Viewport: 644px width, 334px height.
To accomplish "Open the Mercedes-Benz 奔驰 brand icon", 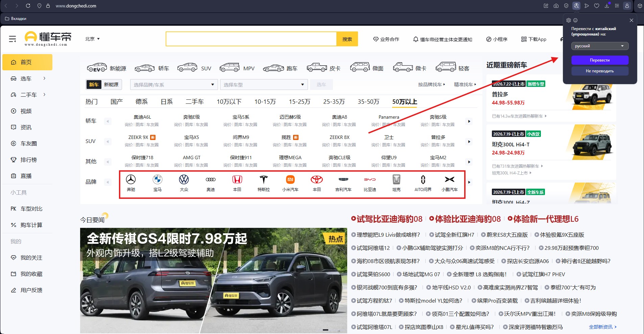I will click(x=131, y=180).
